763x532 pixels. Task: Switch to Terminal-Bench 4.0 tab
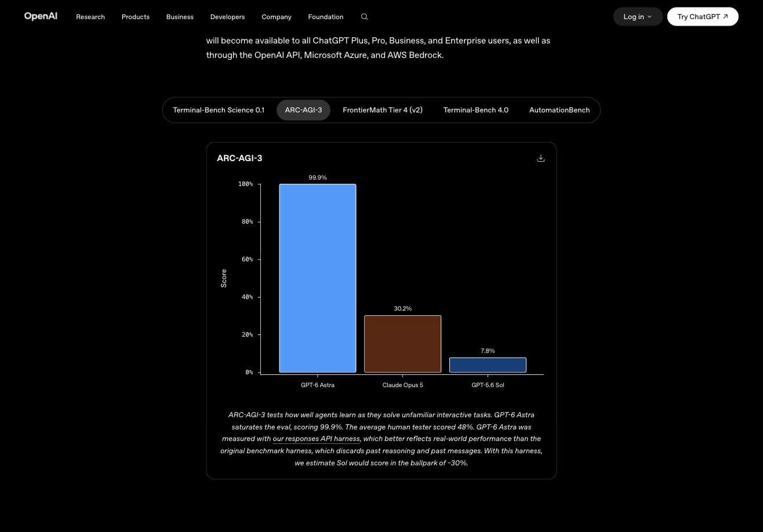pyautogui.click(x=476, y=110)
